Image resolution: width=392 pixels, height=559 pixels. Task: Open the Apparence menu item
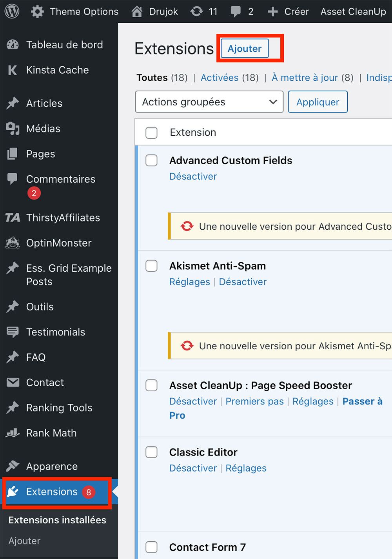pos(52,466)
